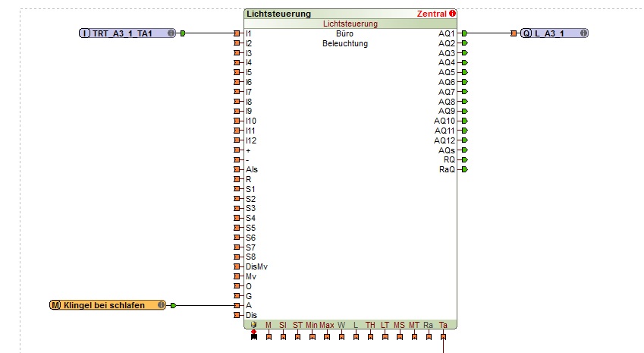Image resolution: width=644 pixels, height=353 pixels.
Task: Click output pin of TRT_A3_1_TA1 block
Action: [x=183, y=33]
